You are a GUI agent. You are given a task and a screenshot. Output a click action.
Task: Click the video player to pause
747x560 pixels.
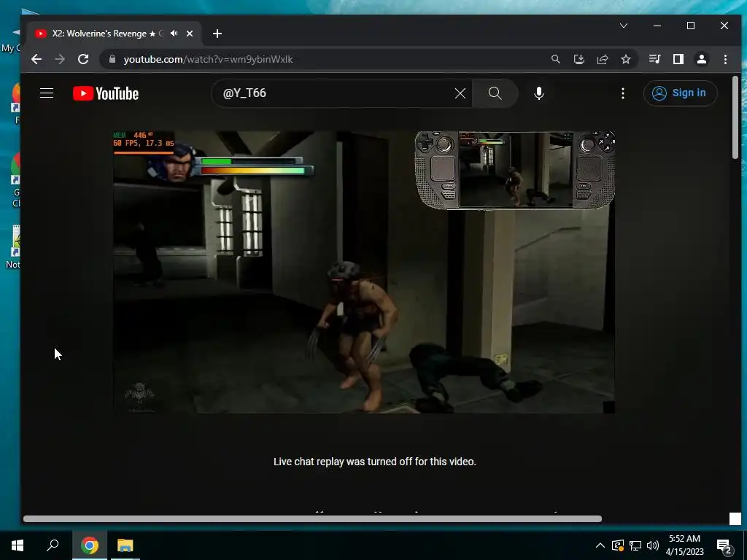point(364,272)
